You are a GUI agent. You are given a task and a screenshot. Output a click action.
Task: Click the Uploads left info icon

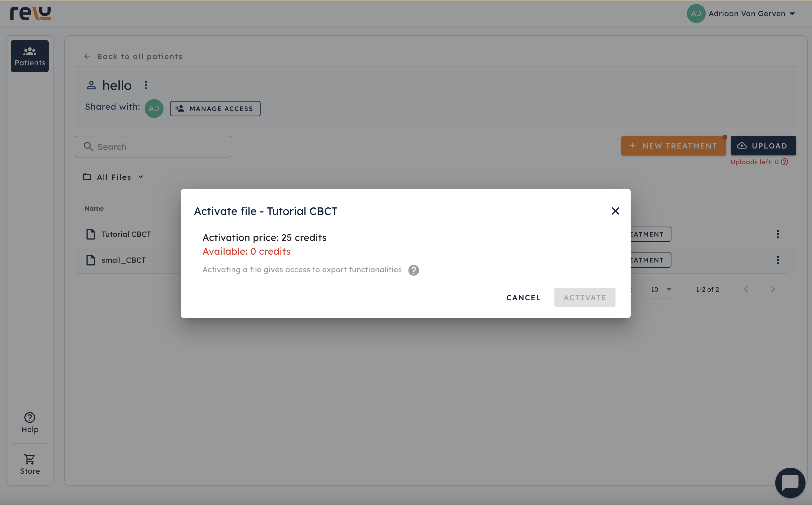pyautogui.click(x=785, y=162)
